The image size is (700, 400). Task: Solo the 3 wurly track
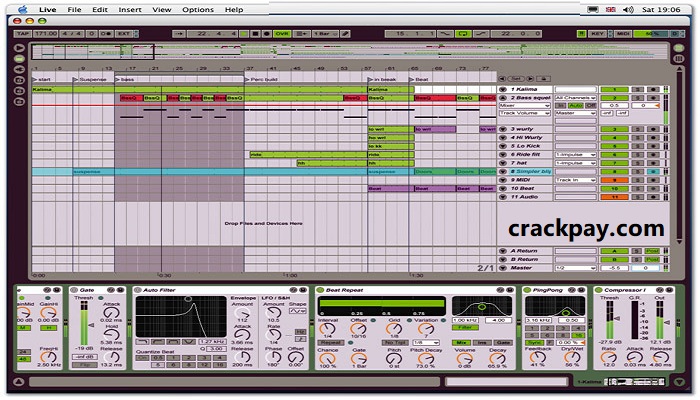(638, 129)
